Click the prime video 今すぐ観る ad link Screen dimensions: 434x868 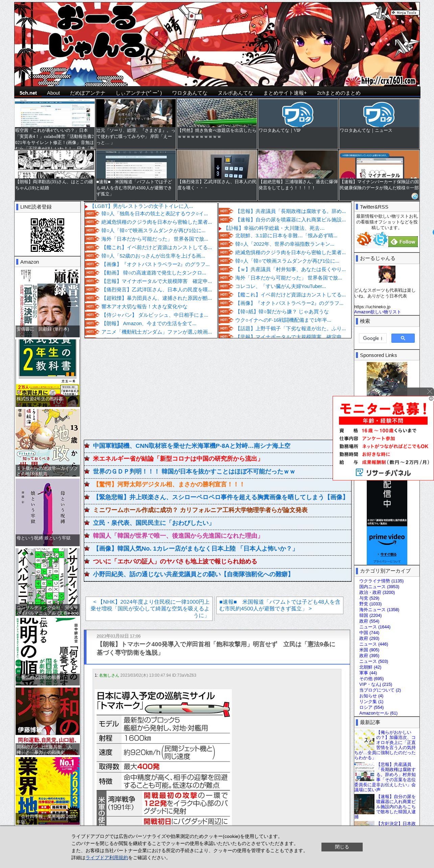pyautogui.click(x=387, y=554)
